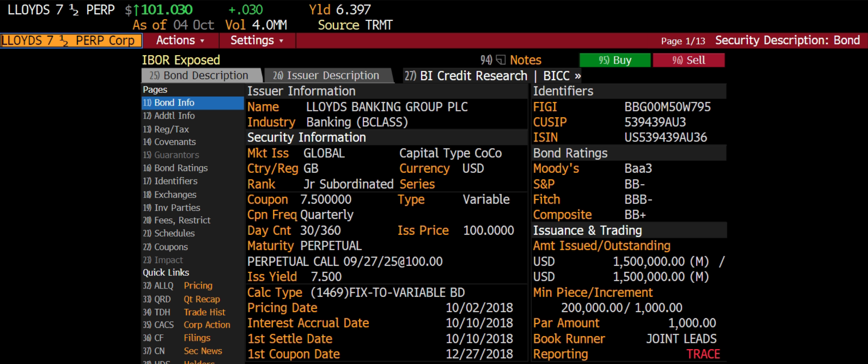
Task: Open the Notes icon next to 94)
Action: tap(500, 60)
